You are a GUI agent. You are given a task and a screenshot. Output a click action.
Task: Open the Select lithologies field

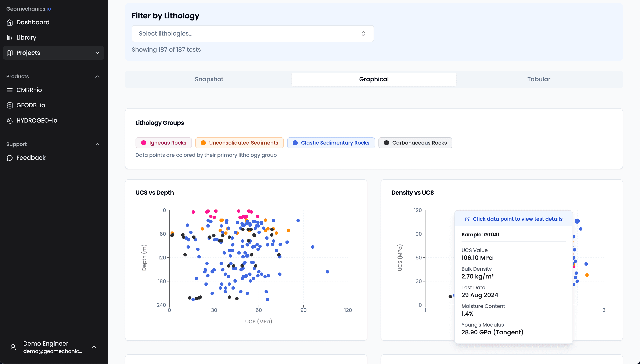253,33
